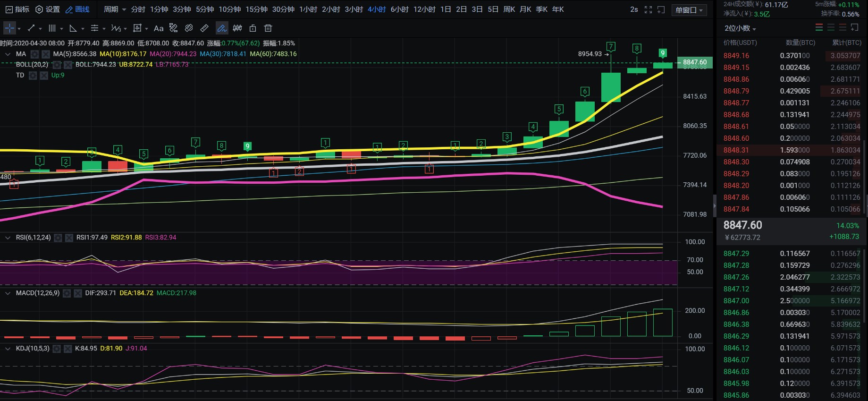Collapse the MACD(12,26,9) panel chevron
The height and width of the screenshot is (401, 868).
coord(8,293)
